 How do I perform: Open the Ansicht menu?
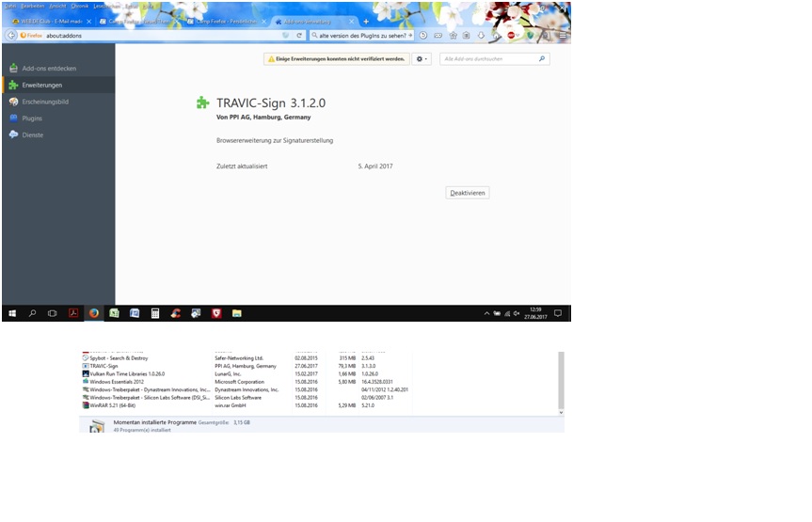click(x=57, y=6)
